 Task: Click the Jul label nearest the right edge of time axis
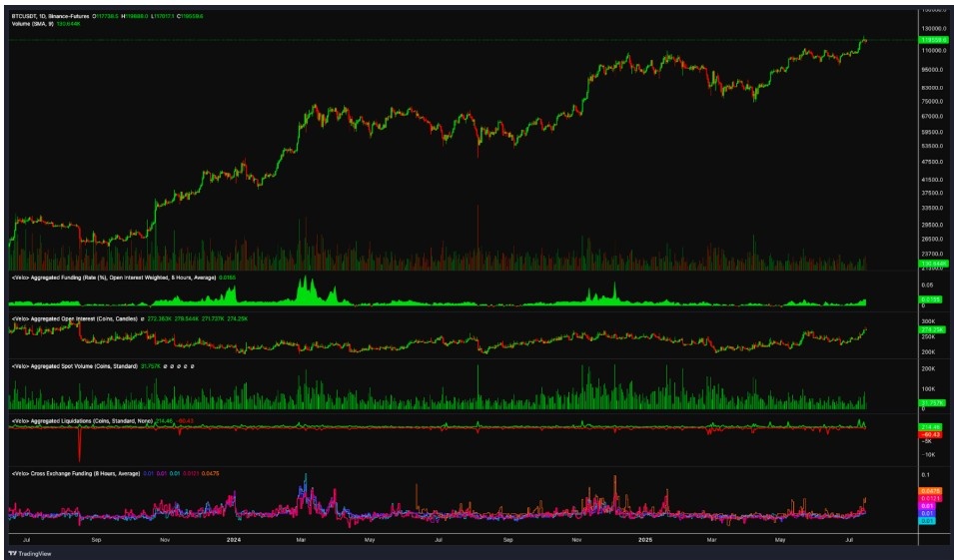coord(849,540)
